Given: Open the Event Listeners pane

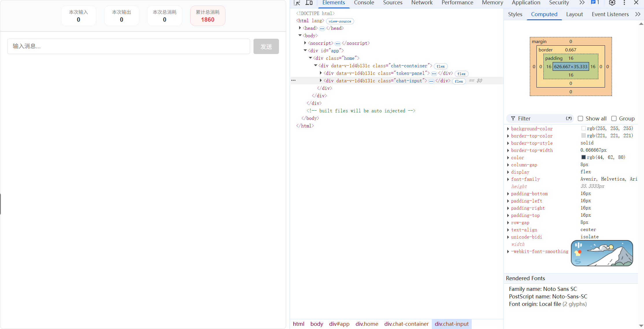Looking at the screenshot, I should tap(610, 14).
